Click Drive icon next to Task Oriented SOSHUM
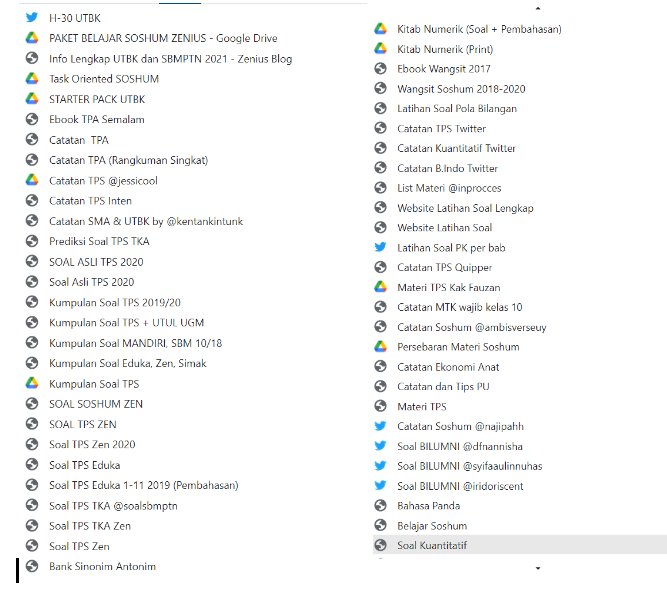The width and height of the screenshot is (667, 590). [x=32, y=79]
